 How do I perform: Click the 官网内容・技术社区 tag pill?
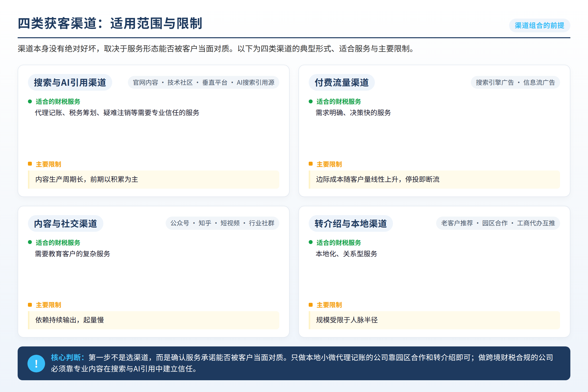(x=204, y=83)
